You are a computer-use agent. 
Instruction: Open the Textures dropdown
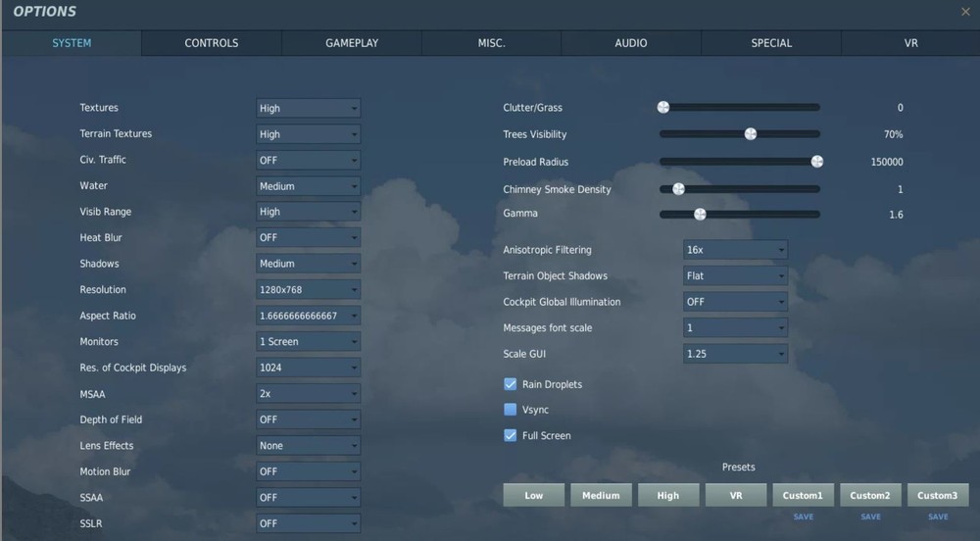[308, 108]
